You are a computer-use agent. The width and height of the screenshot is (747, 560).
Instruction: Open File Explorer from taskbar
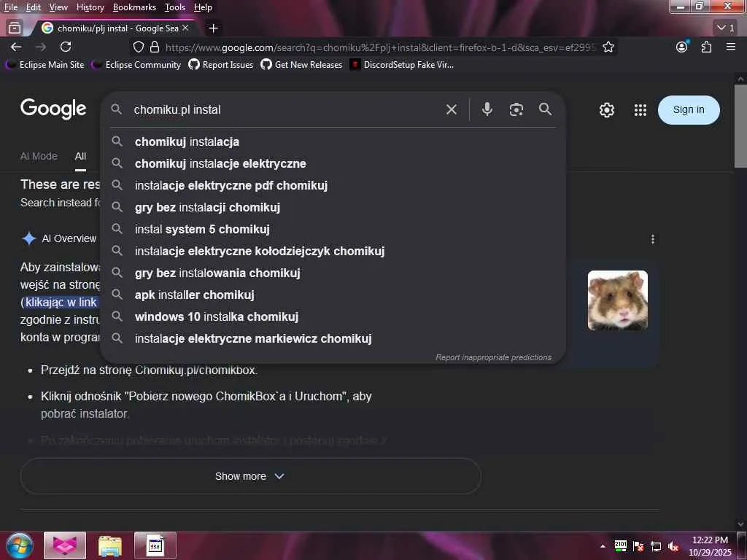click(x=110, y=545)
